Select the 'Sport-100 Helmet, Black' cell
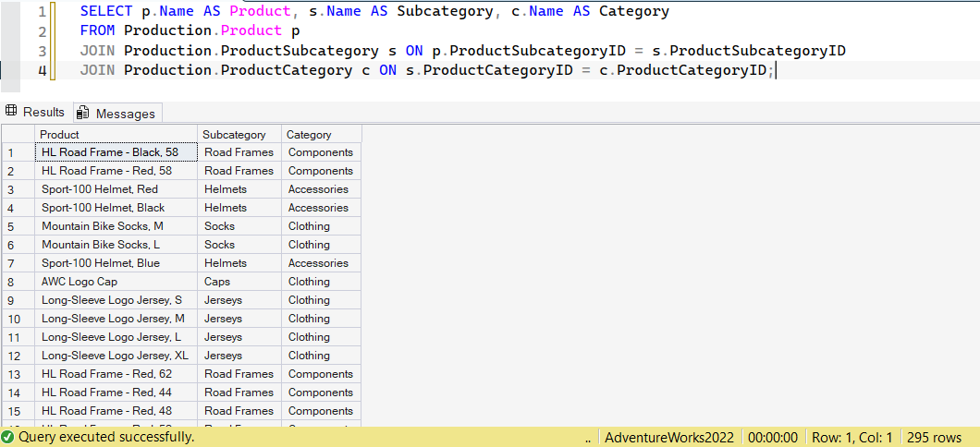This screenshot has height=447, width=980. (x=116, y=207)
